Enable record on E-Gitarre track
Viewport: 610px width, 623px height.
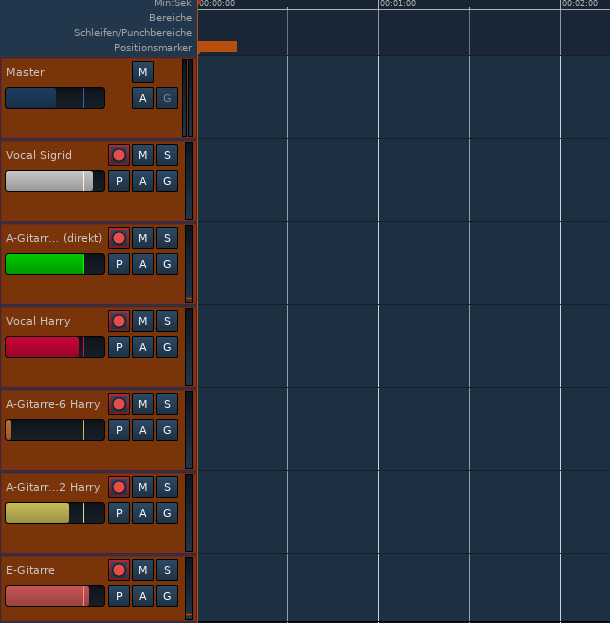119,570
